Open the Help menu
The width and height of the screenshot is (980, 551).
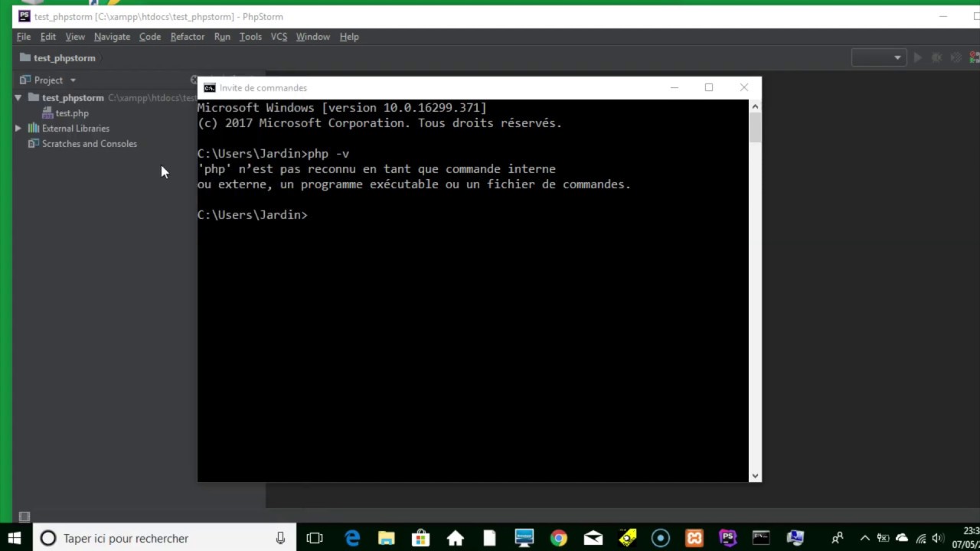pyautogui.click(x=349, y=37)
